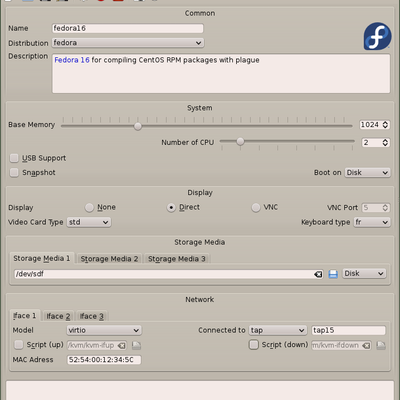Open the Boot on dropdown
The width and height of the screenshot is (400, 400).
(367, 172)
